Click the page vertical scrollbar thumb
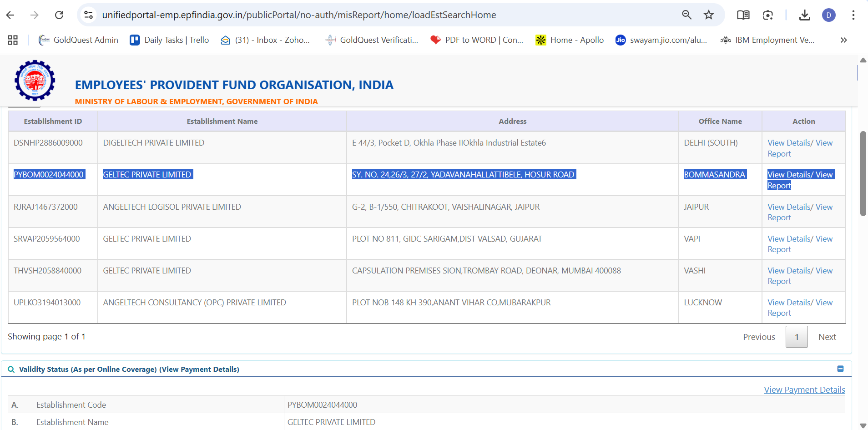Screen dimensions: 868x430 tap(863, 173)
